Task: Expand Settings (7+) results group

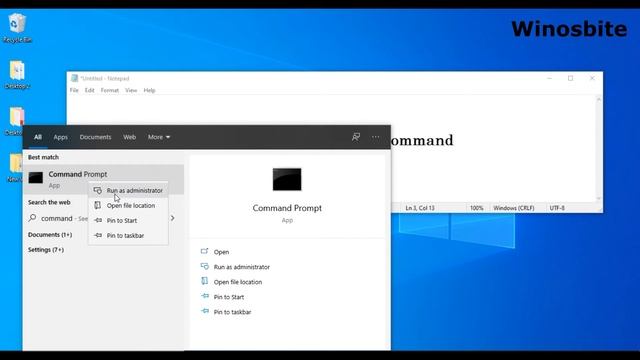Action: pyautogui.click(x=46, y=250)
